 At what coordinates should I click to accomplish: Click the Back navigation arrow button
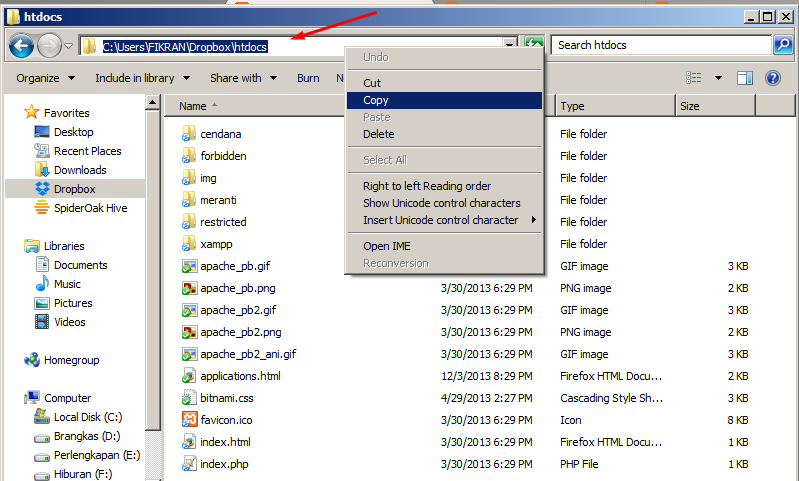tap(21, 45)
